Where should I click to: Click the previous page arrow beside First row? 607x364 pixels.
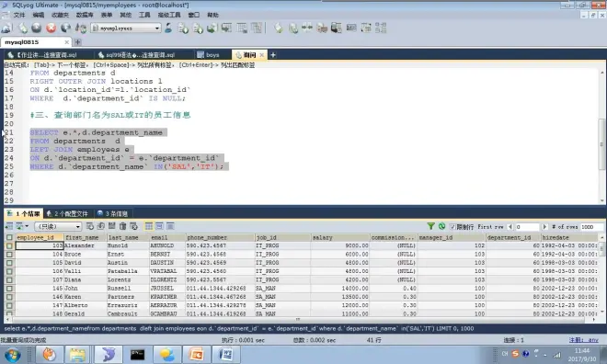510,227
